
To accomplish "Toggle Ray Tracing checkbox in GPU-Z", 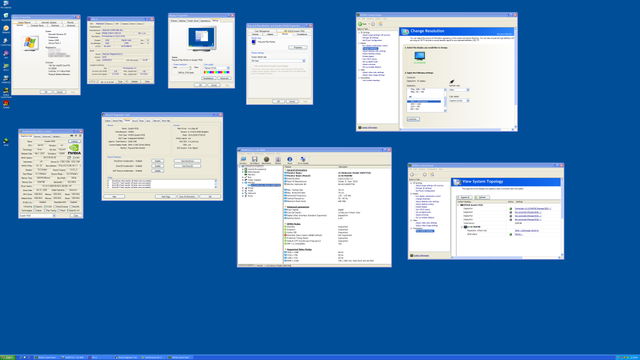I will [45, 211].
